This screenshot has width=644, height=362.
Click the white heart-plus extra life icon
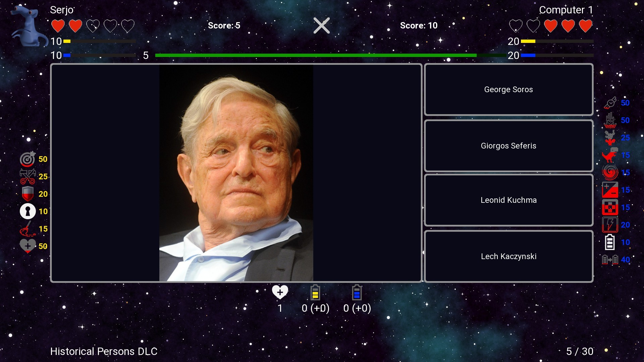[x=280, y=292]
